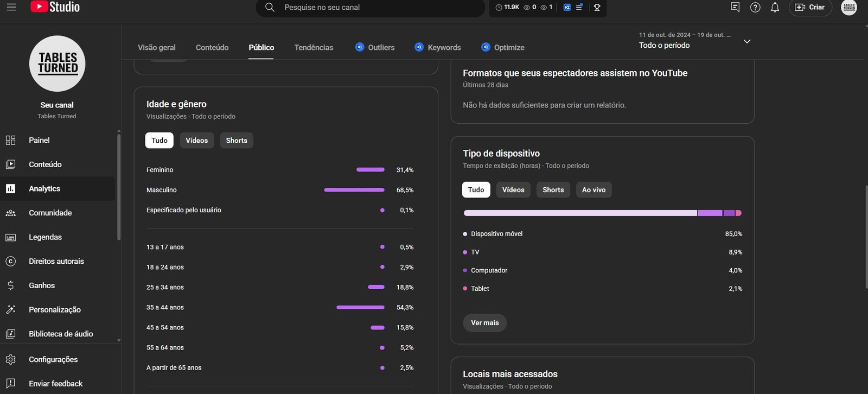Click the Keywords tab vidIQ icon
The image size is (868, 394).
pyautogui.click(x=419, y=47)
